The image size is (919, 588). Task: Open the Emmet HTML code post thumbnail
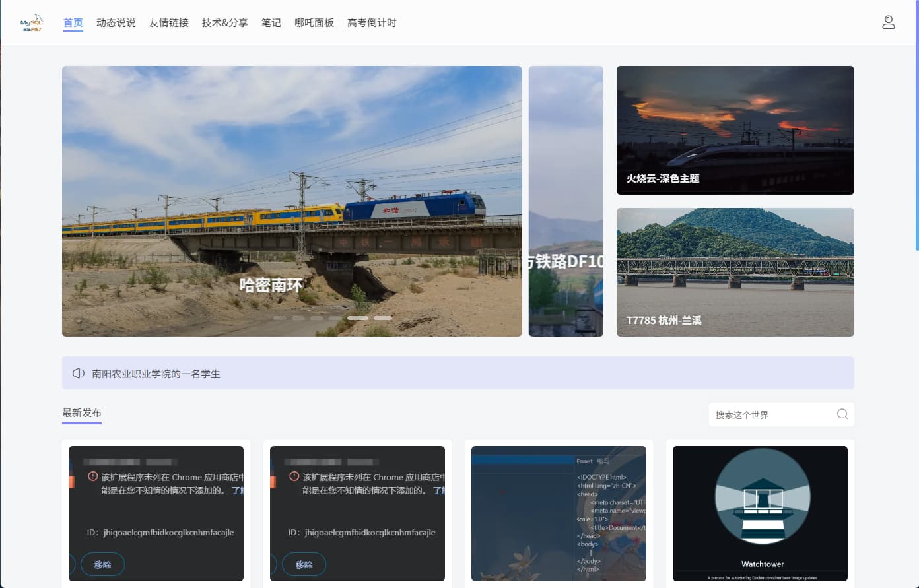559,513
